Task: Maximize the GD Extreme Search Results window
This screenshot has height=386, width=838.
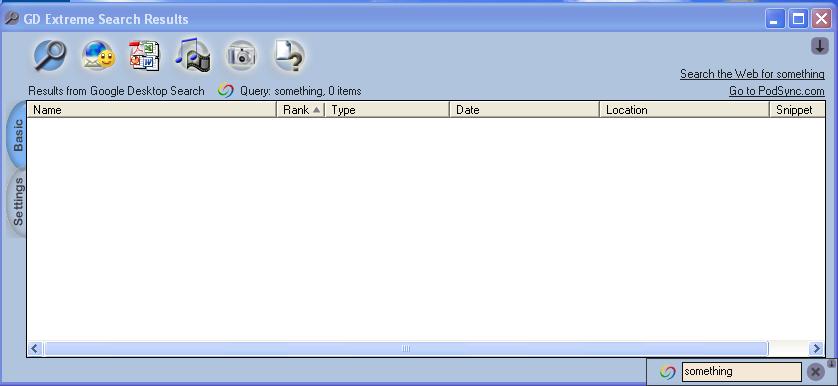Action: tap(798, 19)
